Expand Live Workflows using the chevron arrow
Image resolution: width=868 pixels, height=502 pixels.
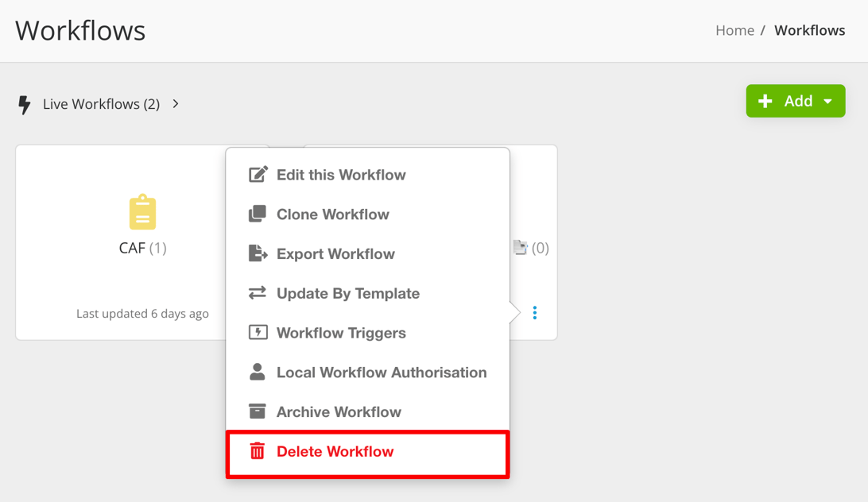point(175,103)
